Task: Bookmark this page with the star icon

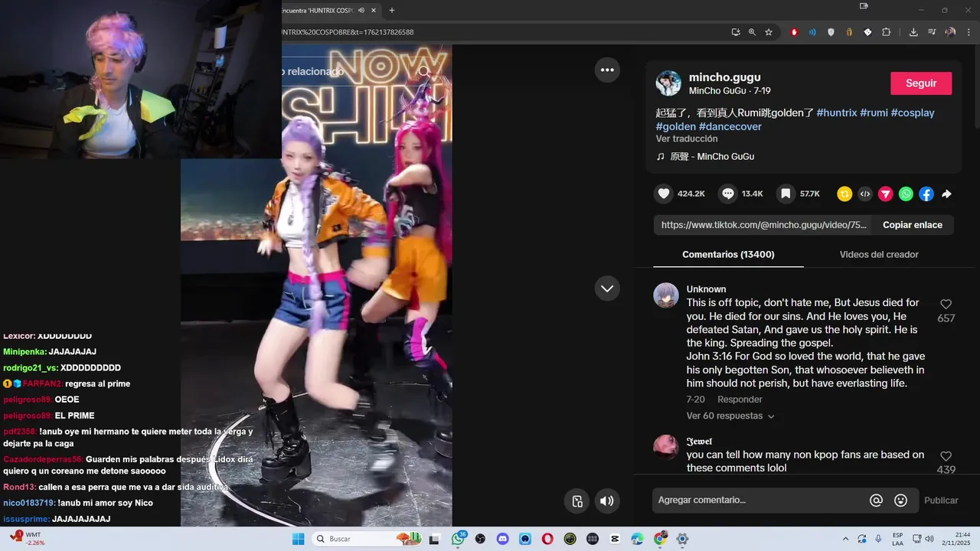Action: 769,32
